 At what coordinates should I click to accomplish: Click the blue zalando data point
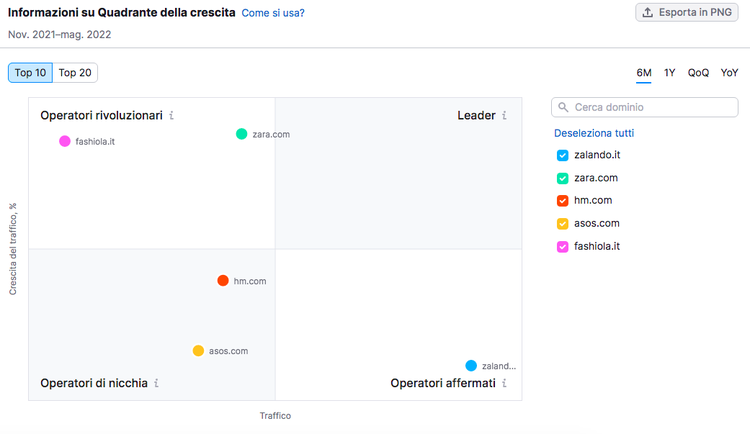pyautogui.click(x=471, y=366)
